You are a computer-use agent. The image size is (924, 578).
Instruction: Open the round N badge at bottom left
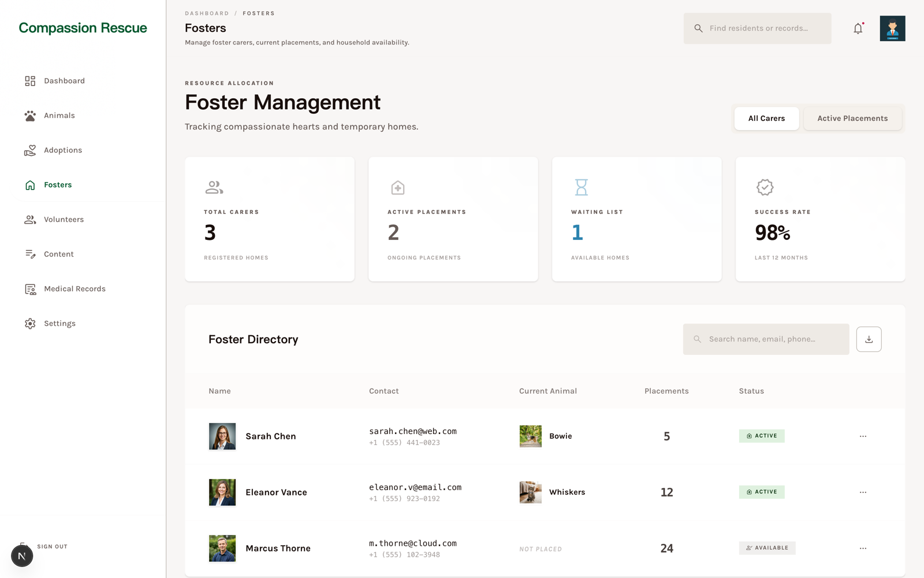pyautogui.click(x=22, y=556)
